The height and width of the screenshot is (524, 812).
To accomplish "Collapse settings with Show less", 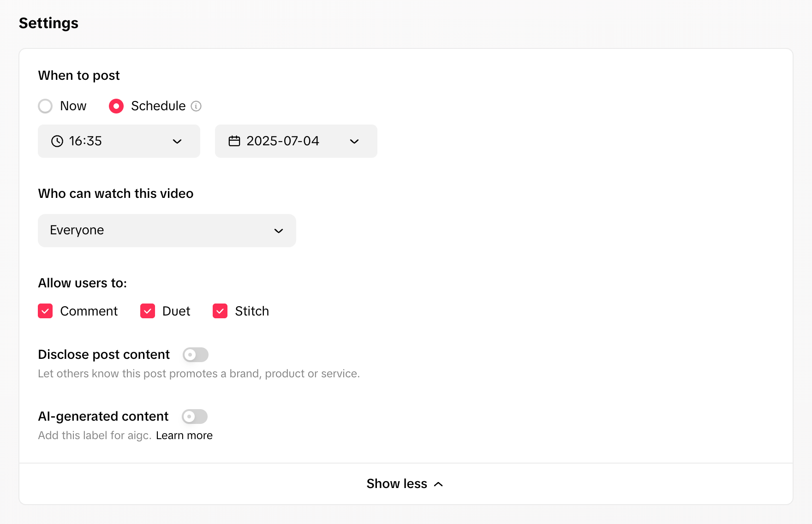I will (x=397, y=484).
